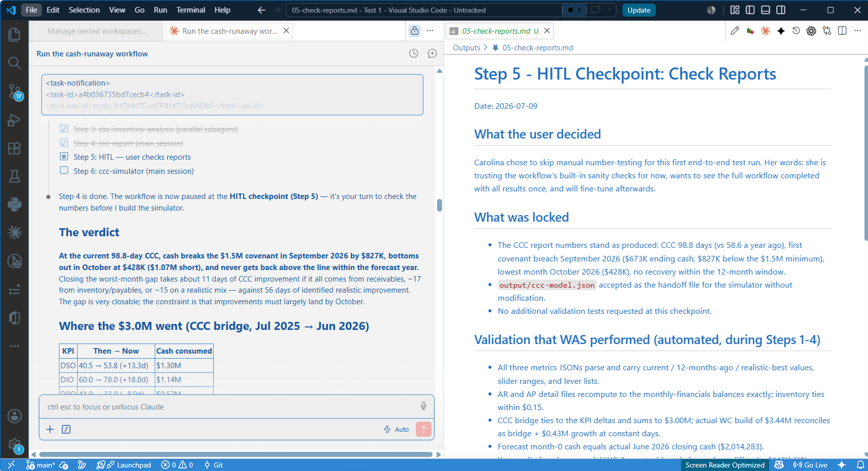Toggle Screen Reader Optimized status item
The image size is (868, 471).
(x=725, y=465)
